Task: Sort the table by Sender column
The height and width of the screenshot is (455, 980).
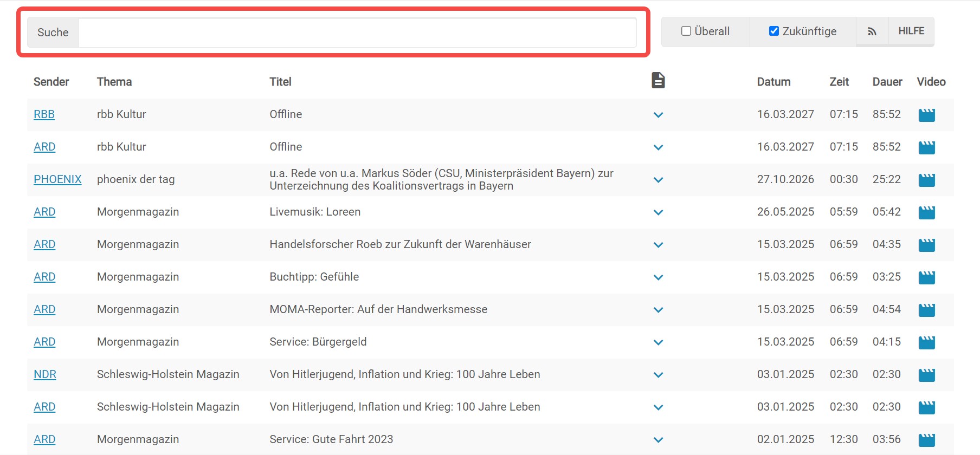Action: (x=51, y=82)
